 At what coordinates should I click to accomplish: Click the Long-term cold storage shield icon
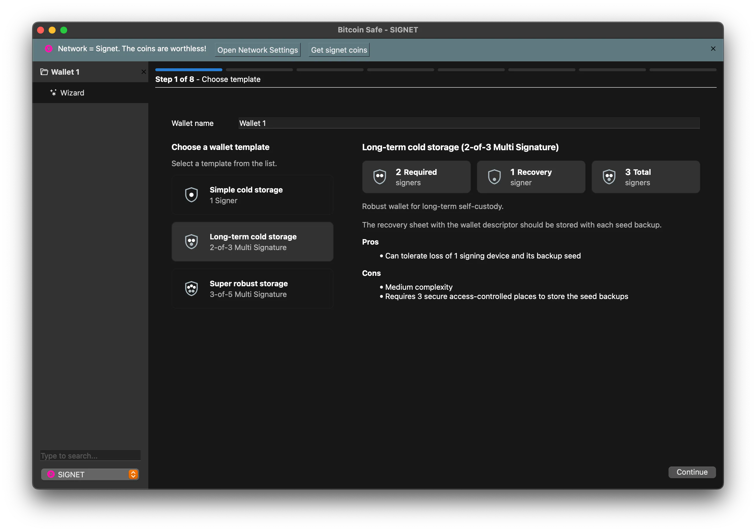click(191, 241)
